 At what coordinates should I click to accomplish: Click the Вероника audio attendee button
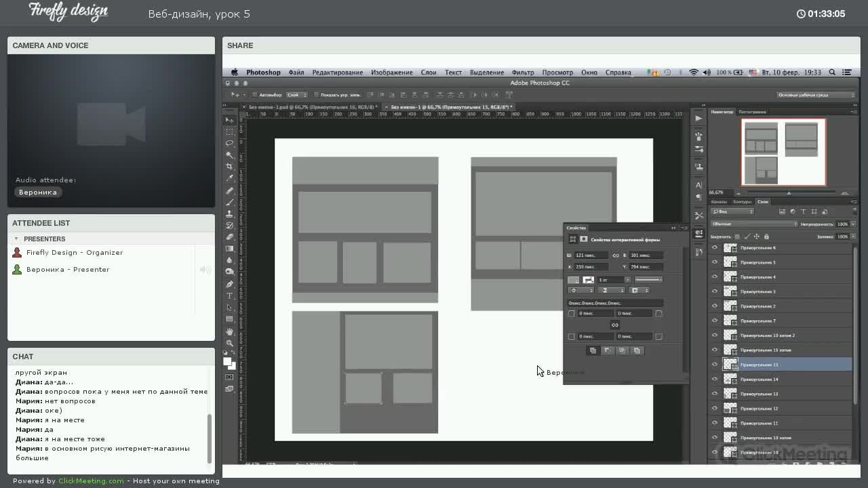[x=38, y=192]
